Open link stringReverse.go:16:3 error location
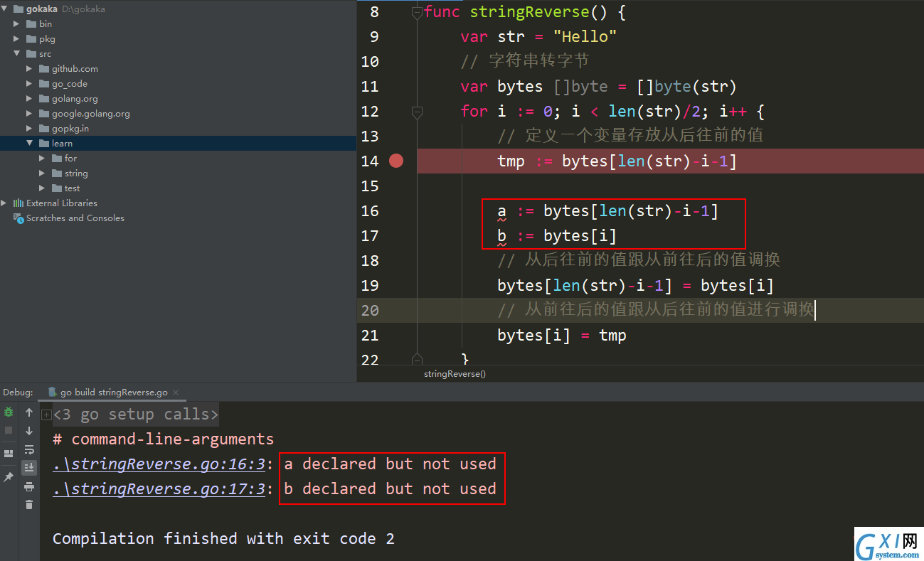 pos(159,464)
